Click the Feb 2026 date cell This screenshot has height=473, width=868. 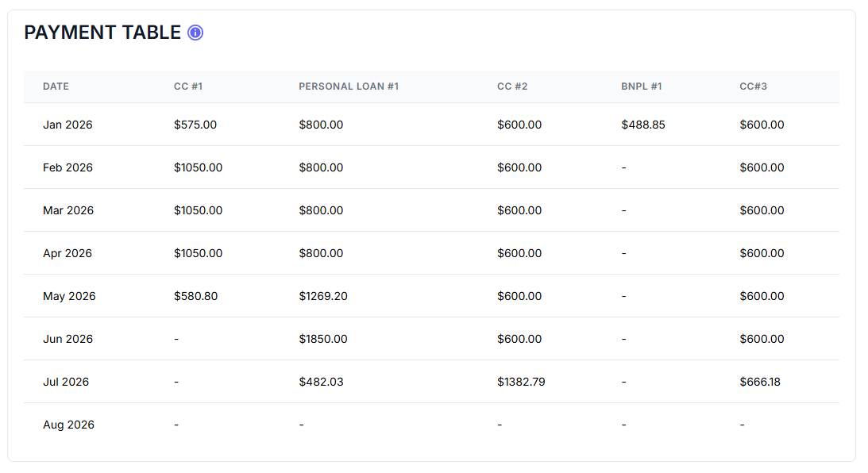click(x=68, y=167)
